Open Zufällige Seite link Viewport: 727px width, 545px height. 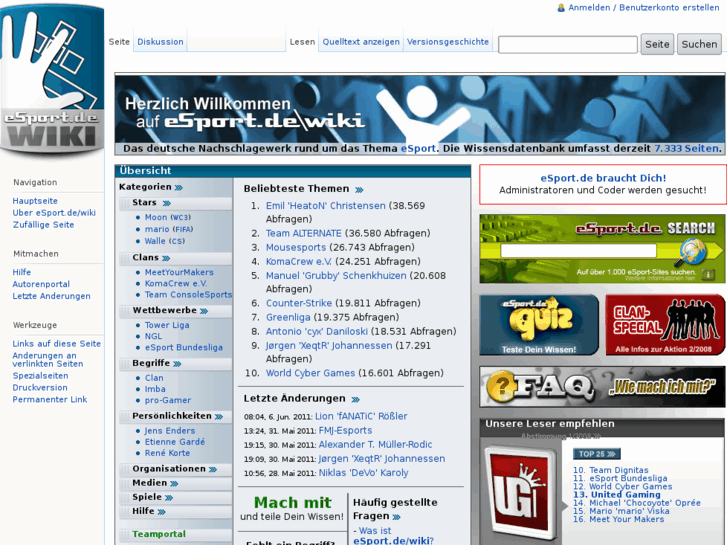[x=43, y=224]
